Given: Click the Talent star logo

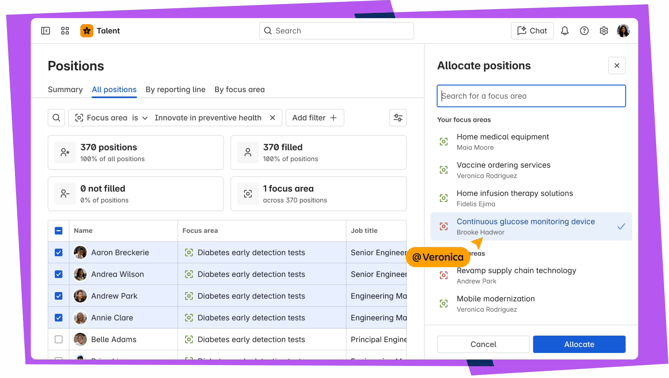Looking at the screenshot, I should click(x=87, y=31).
